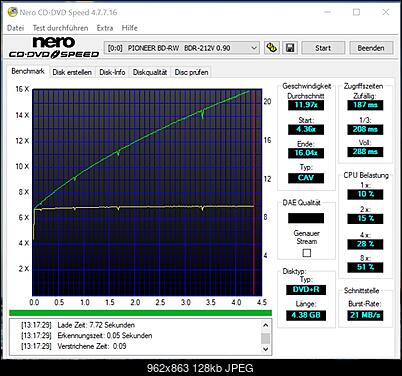
Task: Click the Verstrichene Zeit log entry
Action: (x=74, y=346)
